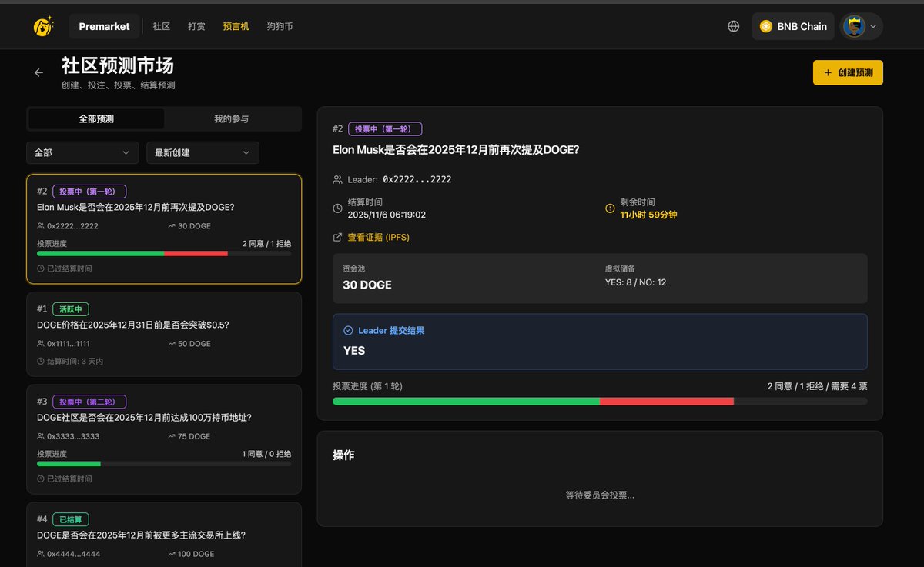Select prediction card #2 about Elon Musk

coord(164,229)
